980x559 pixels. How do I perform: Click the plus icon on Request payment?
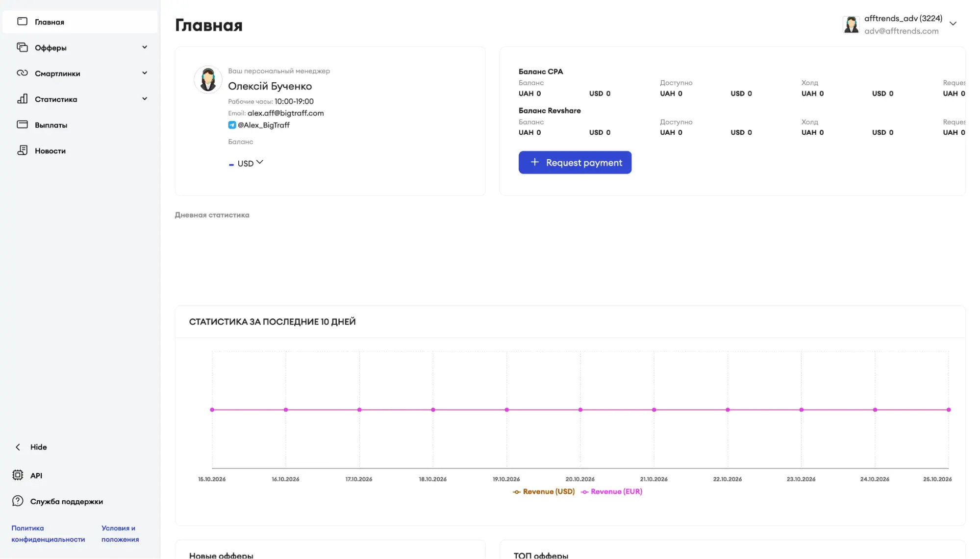(534, 162)
